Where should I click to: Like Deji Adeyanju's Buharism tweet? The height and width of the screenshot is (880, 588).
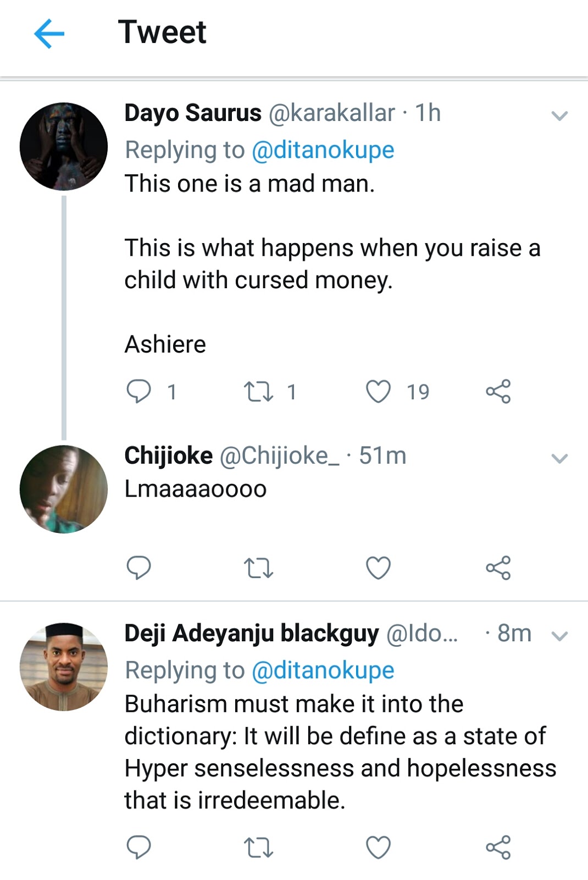click(379, 848)
